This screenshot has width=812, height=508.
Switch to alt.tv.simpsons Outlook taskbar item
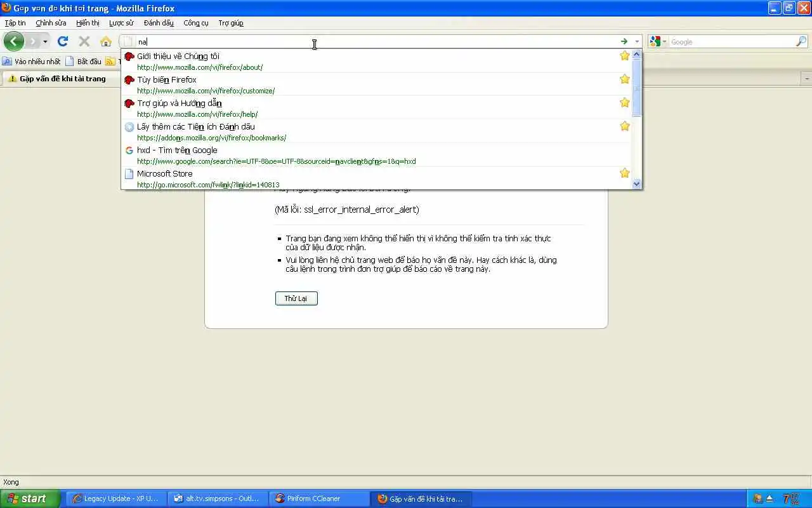click(x=217, y=498)
